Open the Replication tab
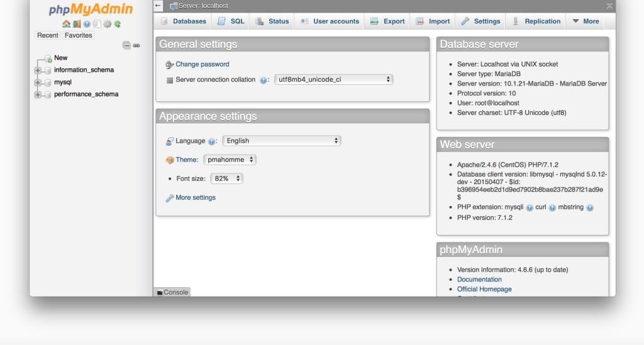 [536, 21]
